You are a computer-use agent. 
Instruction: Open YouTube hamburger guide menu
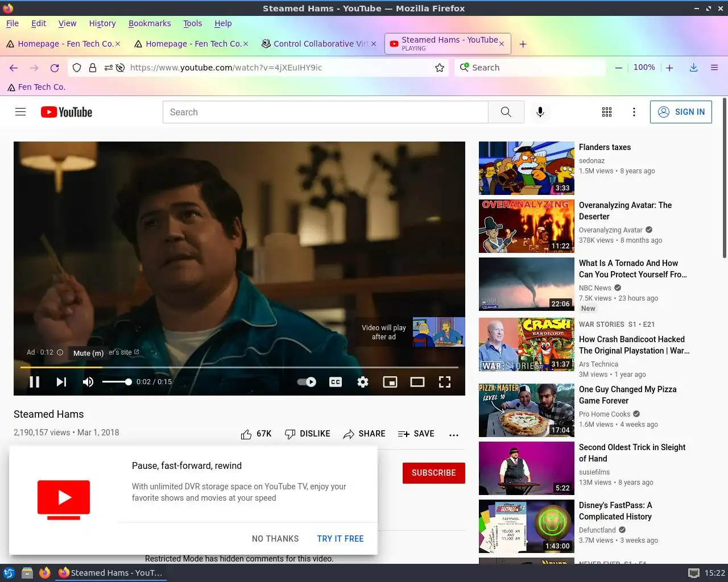tap(20, 112)
